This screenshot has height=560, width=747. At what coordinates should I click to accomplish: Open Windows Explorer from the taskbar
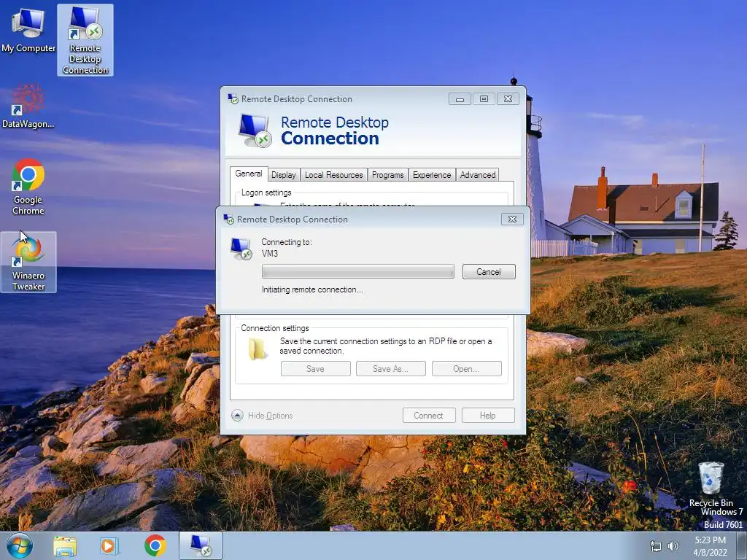coord(65,546)
